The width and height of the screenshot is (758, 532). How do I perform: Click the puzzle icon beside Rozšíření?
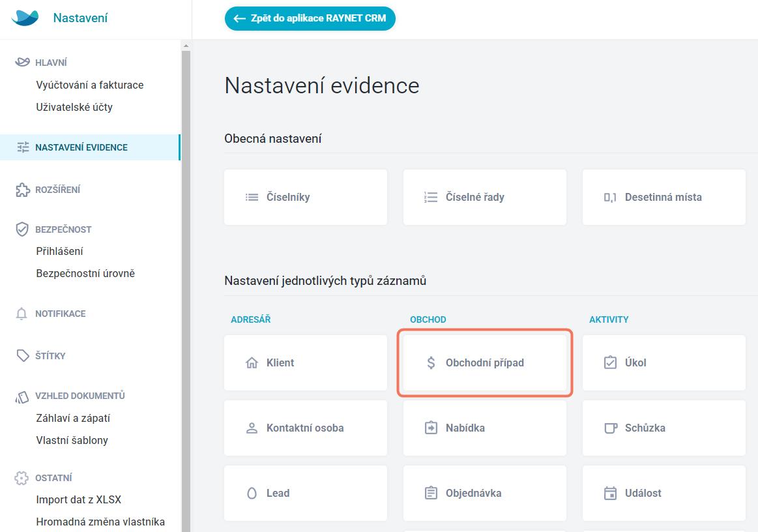23,190
